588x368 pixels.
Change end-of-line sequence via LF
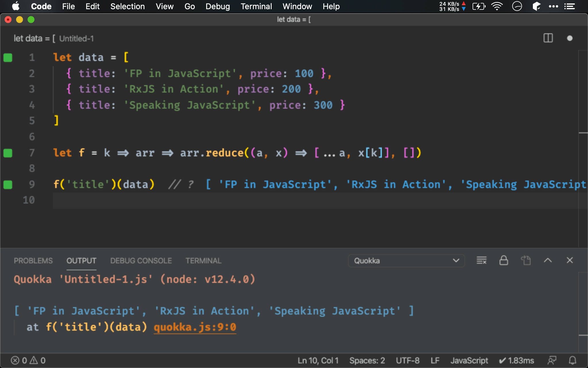point(435,361)
